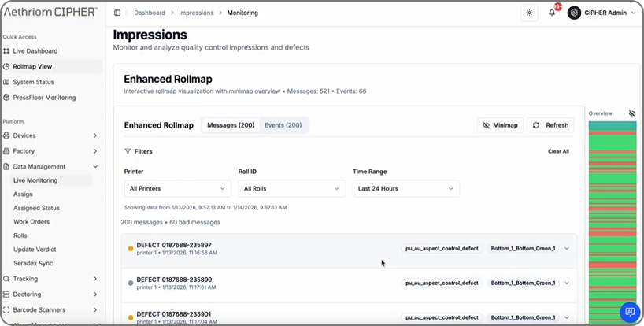Viewport: 644px width, 326px height.
Task: Expand DEFECT 0187688-235899 row chevron
Action: tap(567, 283)
